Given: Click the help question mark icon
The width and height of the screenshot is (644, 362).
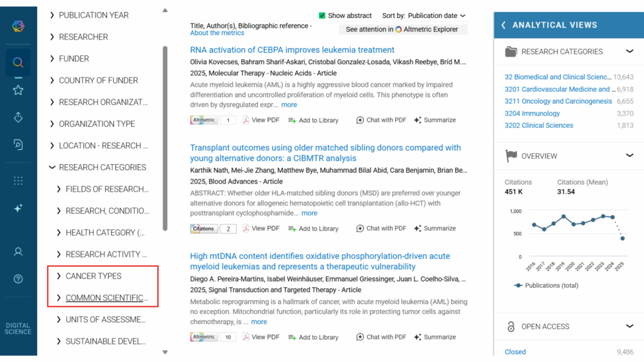Looking at the screenshot, I should [18, 279].
